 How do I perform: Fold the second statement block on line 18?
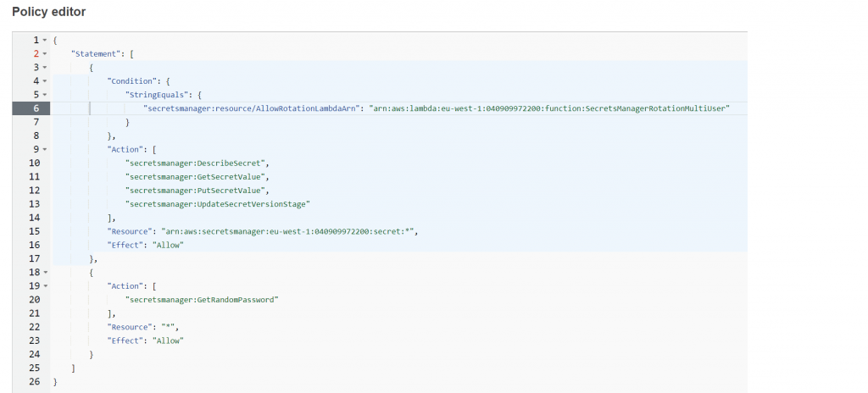pos(44,272)
